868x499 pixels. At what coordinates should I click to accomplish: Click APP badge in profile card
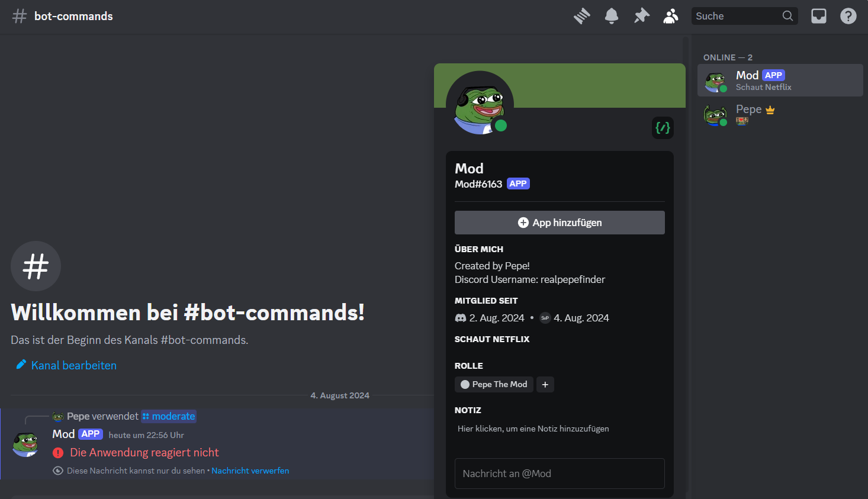coord(518,183)
